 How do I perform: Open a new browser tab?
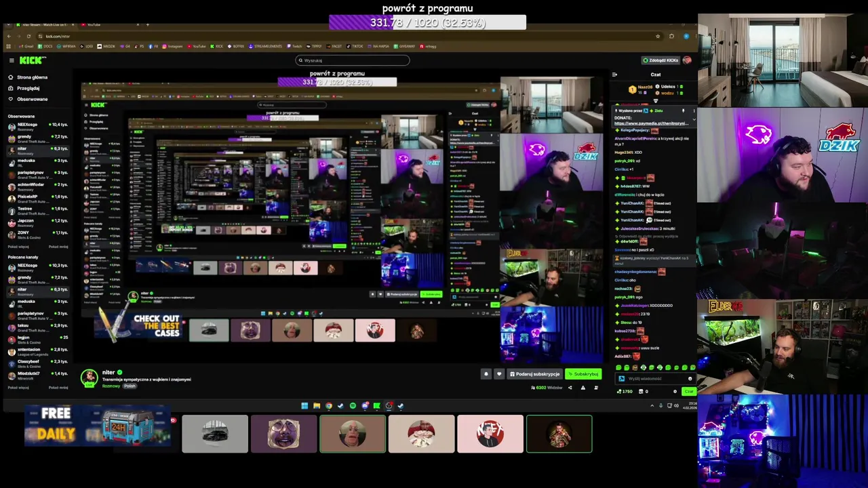[x=147, y=24]
